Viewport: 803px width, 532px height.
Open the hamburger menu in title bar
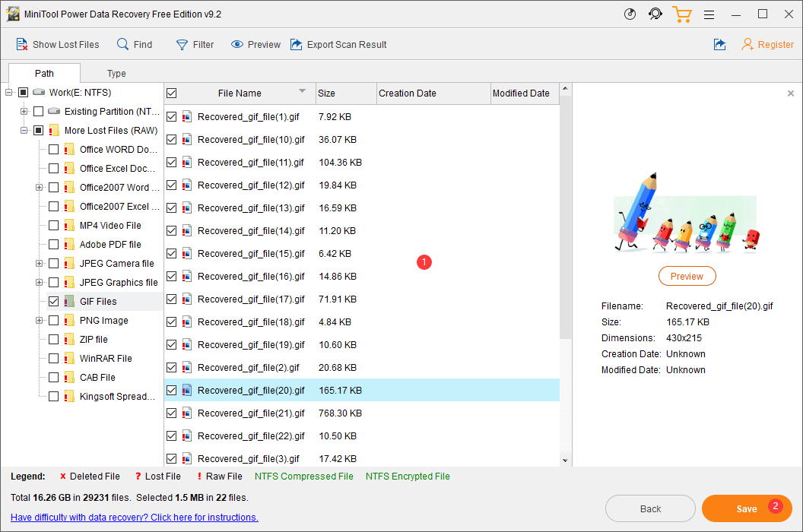click(x=709, y=14)
